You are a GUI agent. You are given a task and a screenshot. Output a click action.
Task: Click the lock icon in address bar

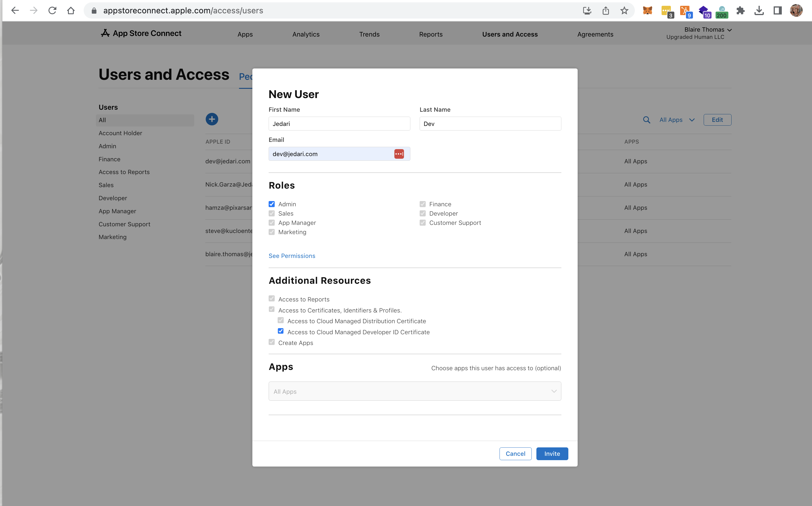tap(94, 11)
